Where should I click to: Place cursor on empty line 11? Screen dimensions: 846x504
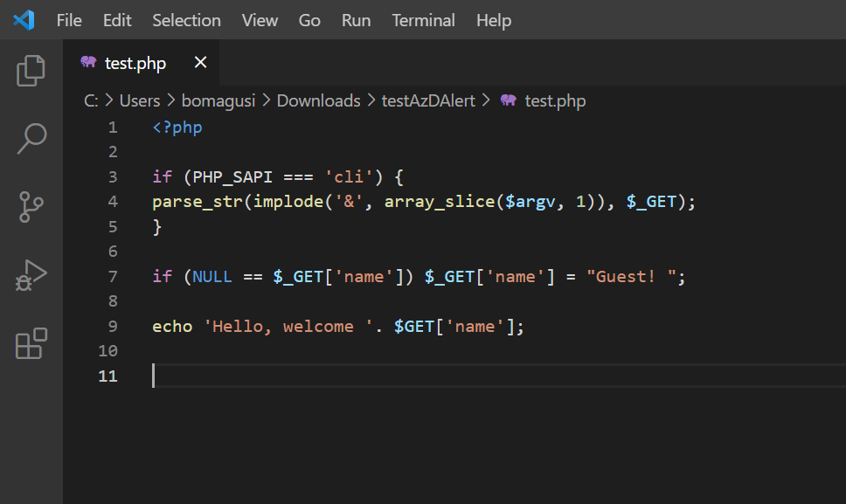[x=499, y=376]
